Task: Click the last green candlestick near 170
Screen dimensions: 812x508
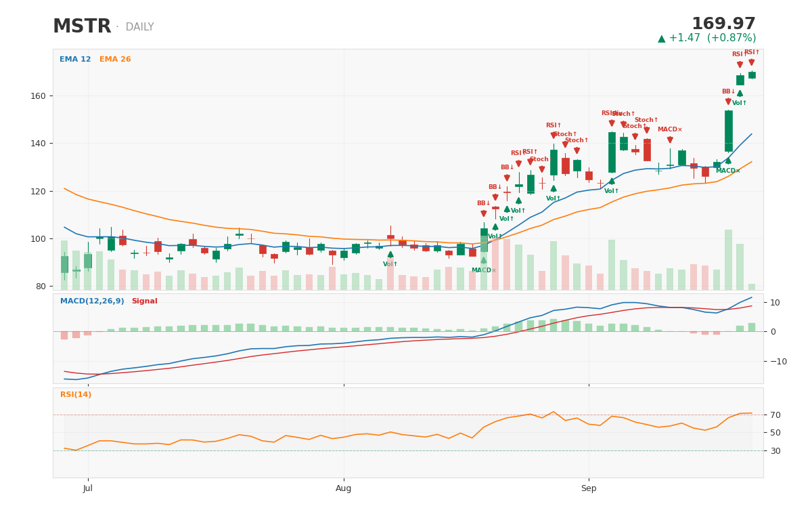Action: [x=752, y=75]
